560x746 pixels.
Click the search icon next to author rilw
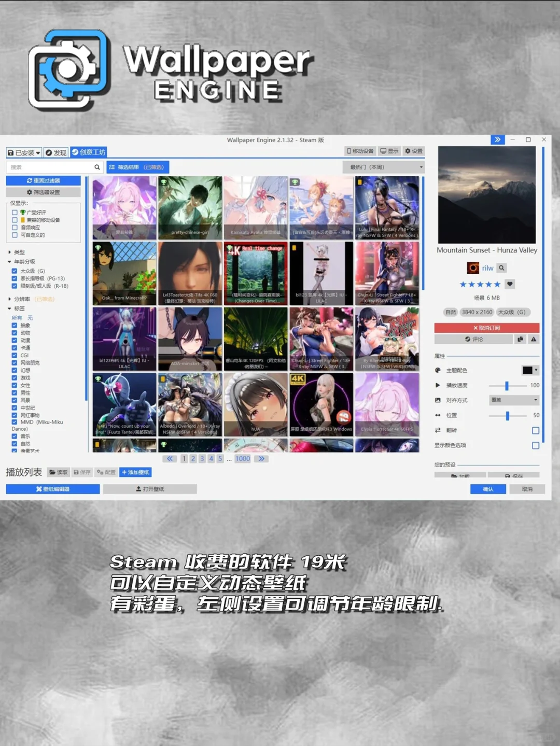point(501,268)
